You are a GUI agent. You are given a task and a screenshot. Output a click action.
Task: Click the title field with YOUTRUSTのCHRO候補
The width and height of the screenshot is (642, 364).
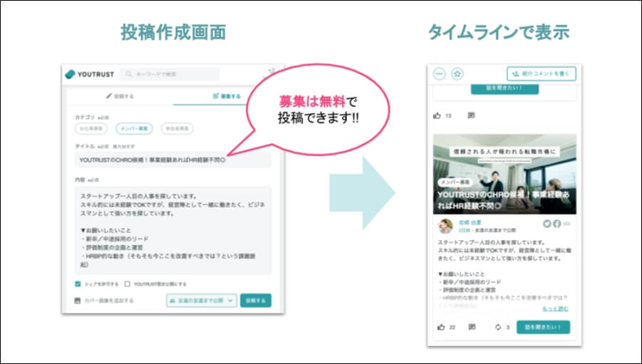click(172, 160)
